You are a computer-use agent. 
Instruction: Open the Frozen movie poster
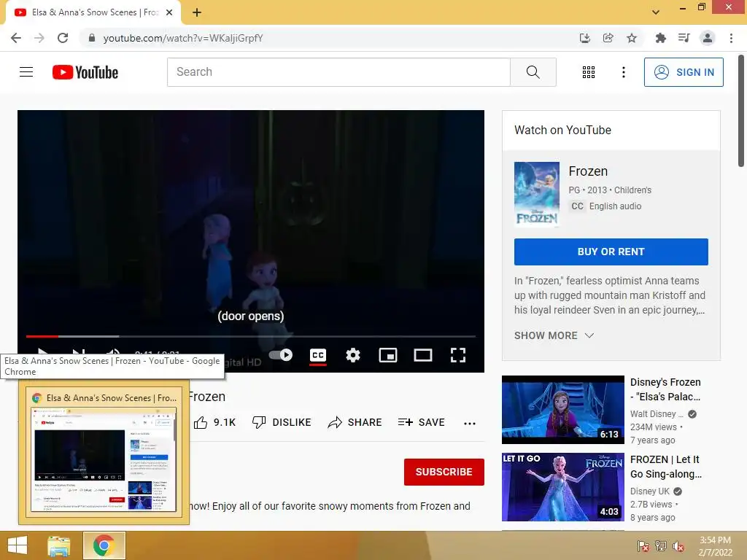(536, 194)
